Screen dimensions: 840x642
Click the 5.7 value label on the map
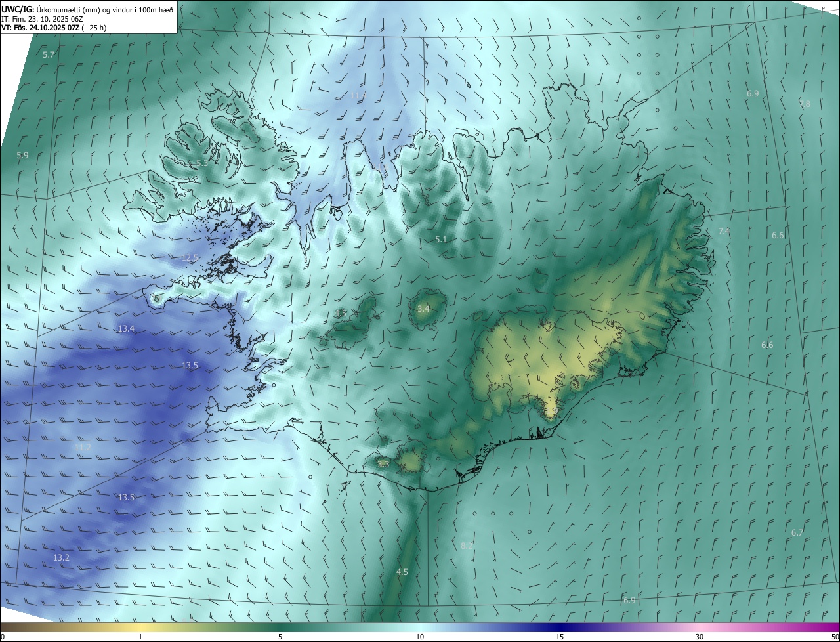[x=49, y=55]
